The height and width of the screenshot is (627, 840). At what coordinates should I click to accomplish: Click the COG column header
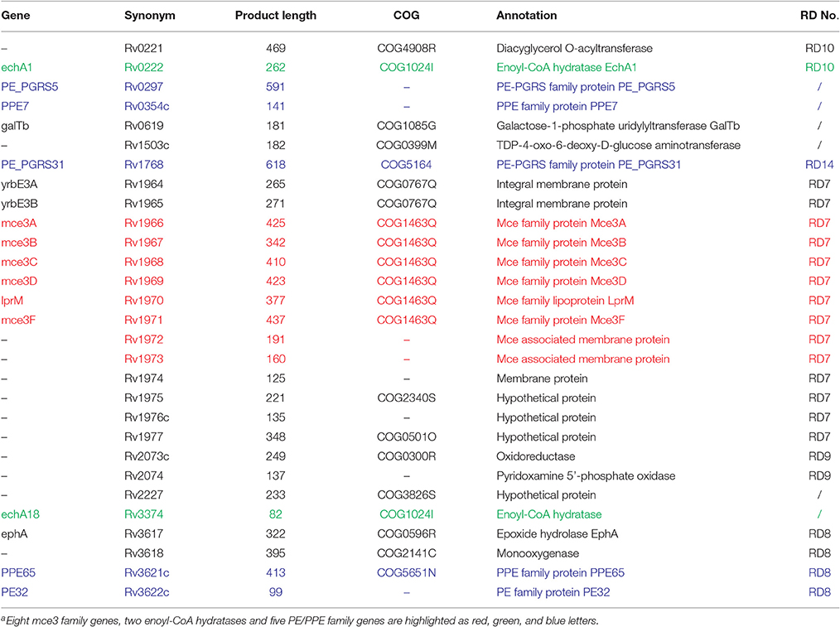coord(406,16)
